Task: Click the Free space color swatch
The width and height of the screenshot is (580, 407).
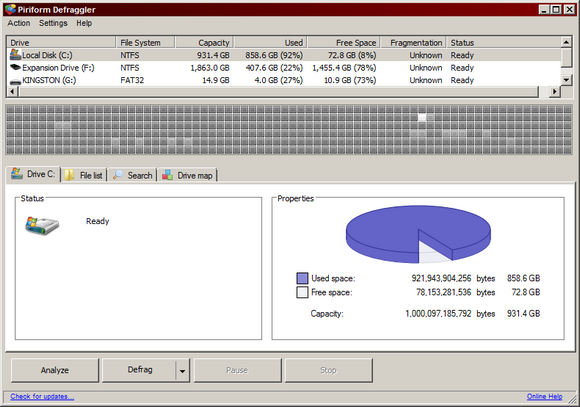Action: (x=302, y=292)
